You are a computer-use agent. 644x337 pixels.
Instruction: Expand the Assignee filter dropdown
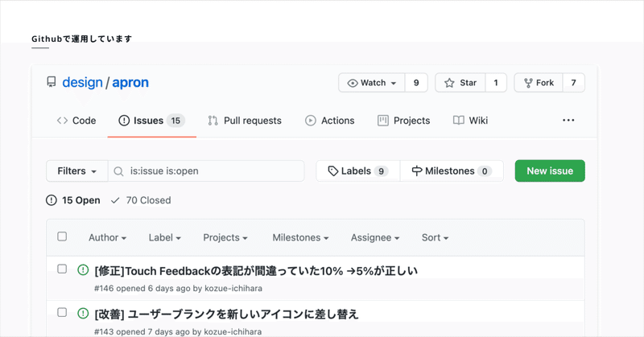pos(375,237)
